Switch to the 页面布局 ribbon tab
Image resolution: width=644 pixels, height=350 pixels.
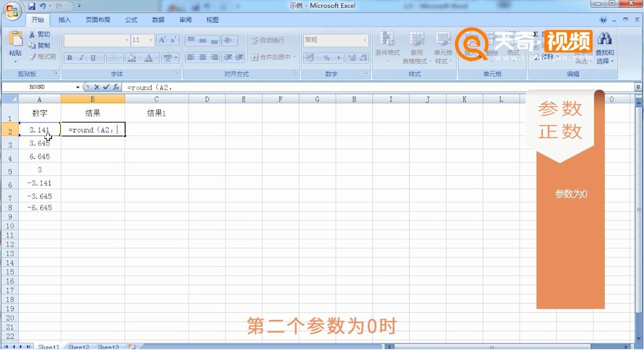98,20
